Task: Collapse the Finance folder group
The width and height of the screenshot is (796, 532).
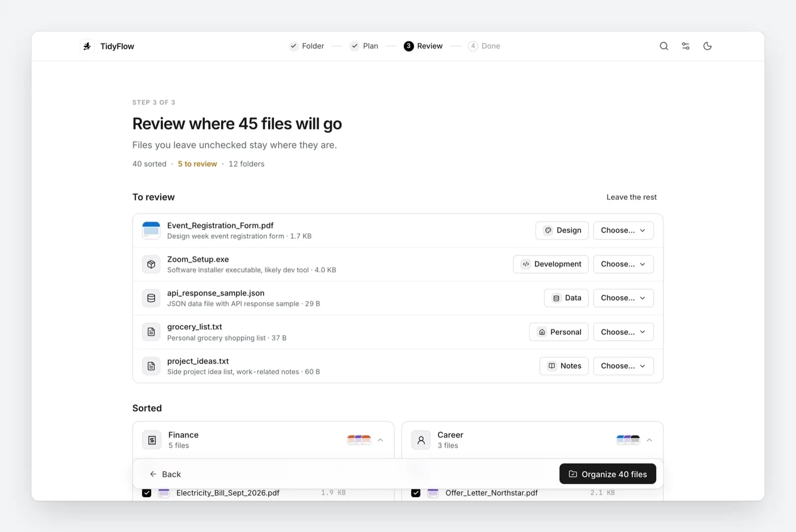Action: (380, 440)
